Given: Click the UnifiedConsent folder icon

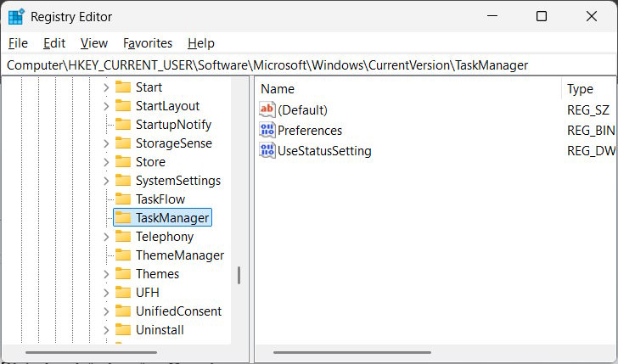Looking at the screenshot, I should coord(123,311).
